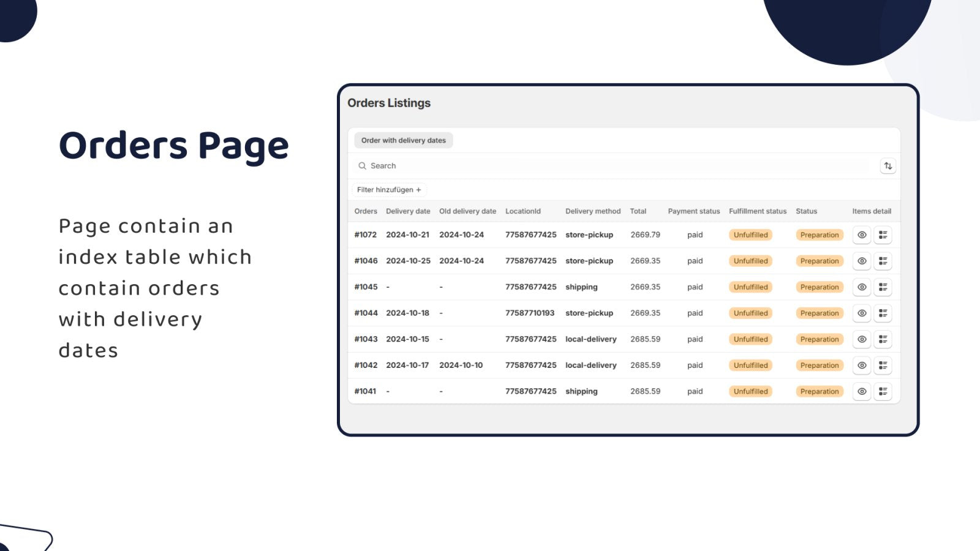Click the eye icon on order #1043 row

[862, 339]
